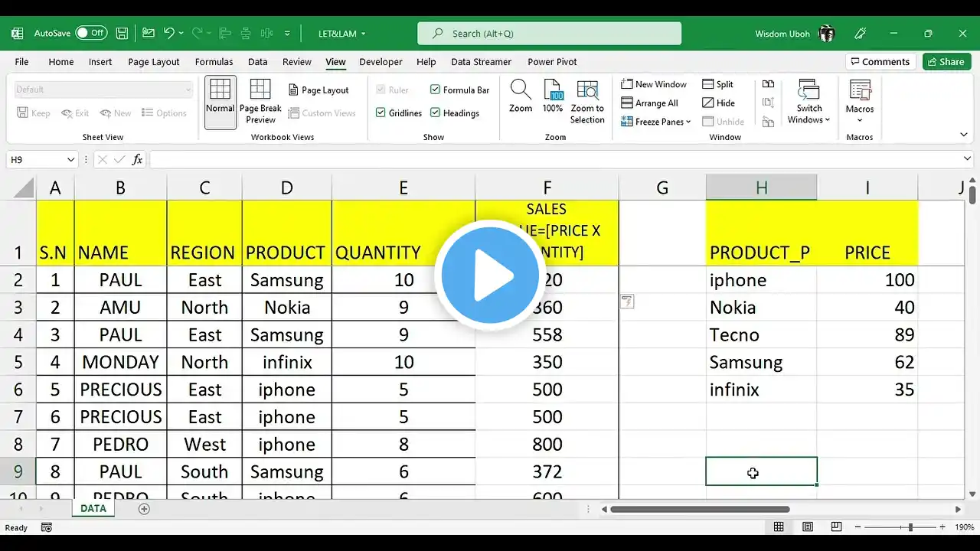Viewport: 980px width, 551px height.
Task: Click the zoom slider handle in status bar
Action: coord(910,527)
